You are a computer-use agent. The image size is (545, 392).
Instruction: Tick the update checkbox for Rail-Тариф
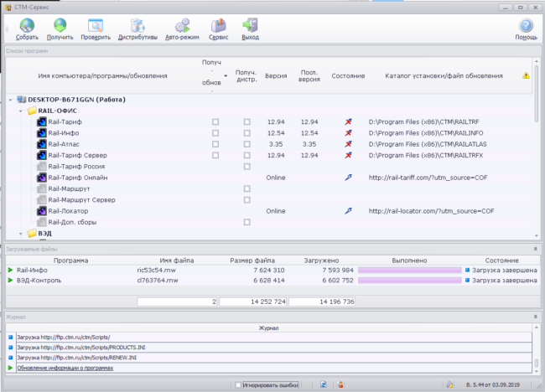[x=215, y=122]
